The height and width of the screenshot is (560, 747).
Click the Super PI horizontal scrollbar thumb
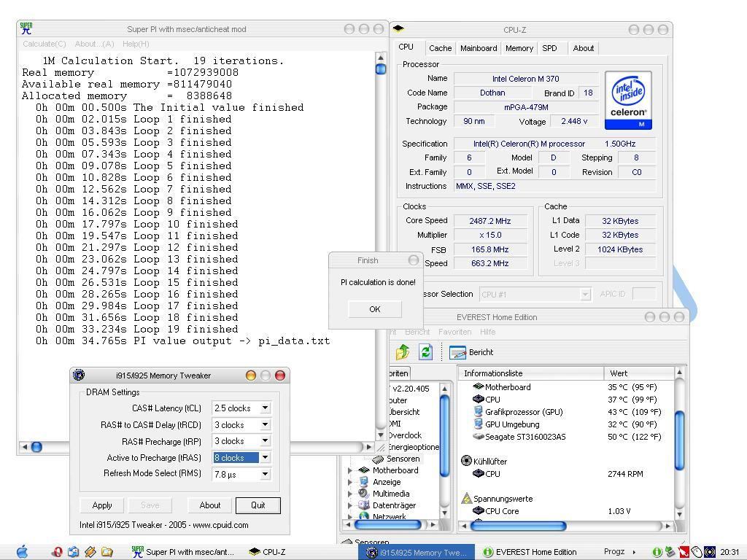click(36, 447)
